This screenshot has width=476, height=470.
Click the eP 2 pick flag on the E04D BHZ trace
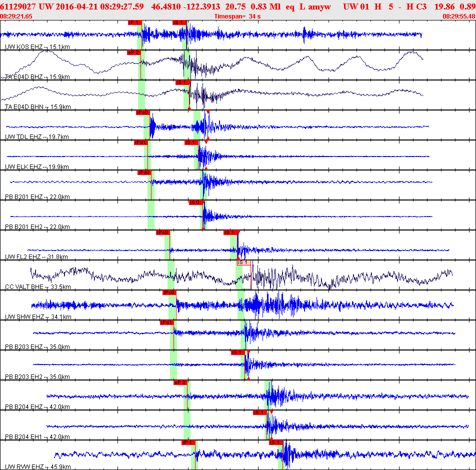[134, 52]
